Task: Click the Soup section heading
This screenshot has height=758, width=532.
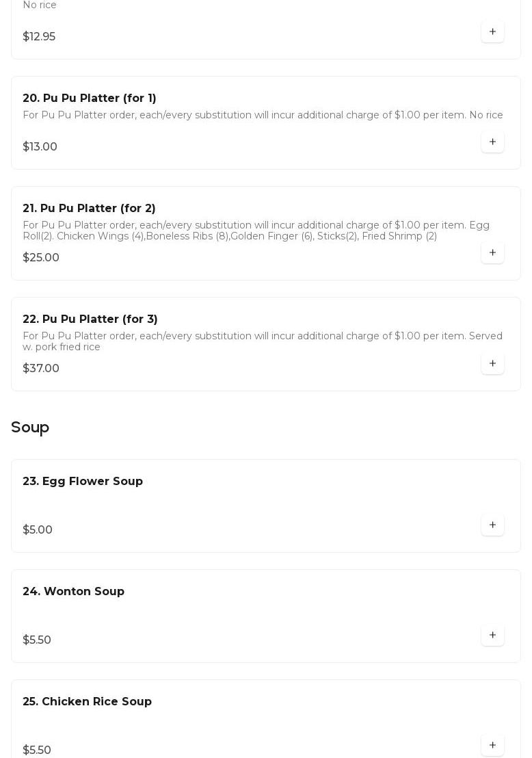Action: point(30,428)
